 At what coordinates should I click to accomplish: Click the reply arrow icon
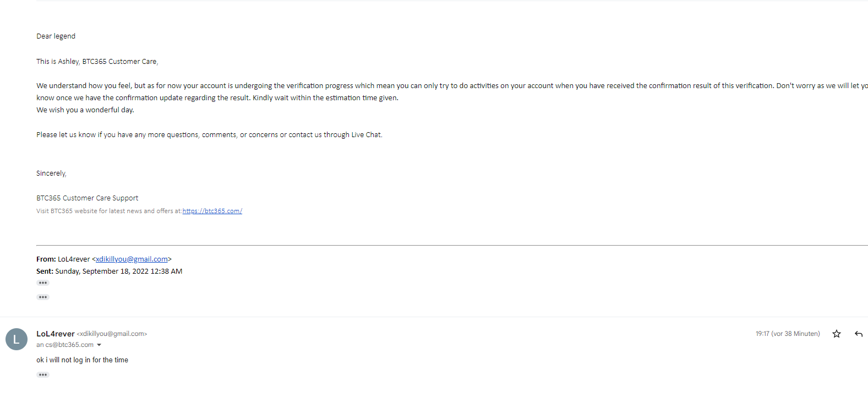coord(859,334)
